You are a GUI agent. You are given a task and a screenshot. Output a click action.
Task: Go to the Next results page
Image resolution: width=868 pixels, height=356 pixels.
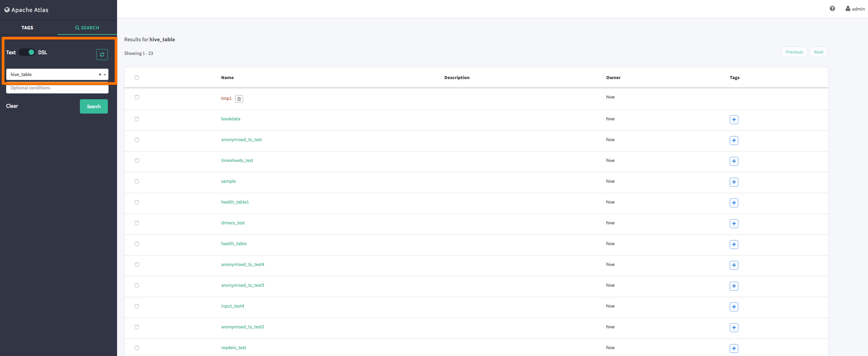pos(819,52)
